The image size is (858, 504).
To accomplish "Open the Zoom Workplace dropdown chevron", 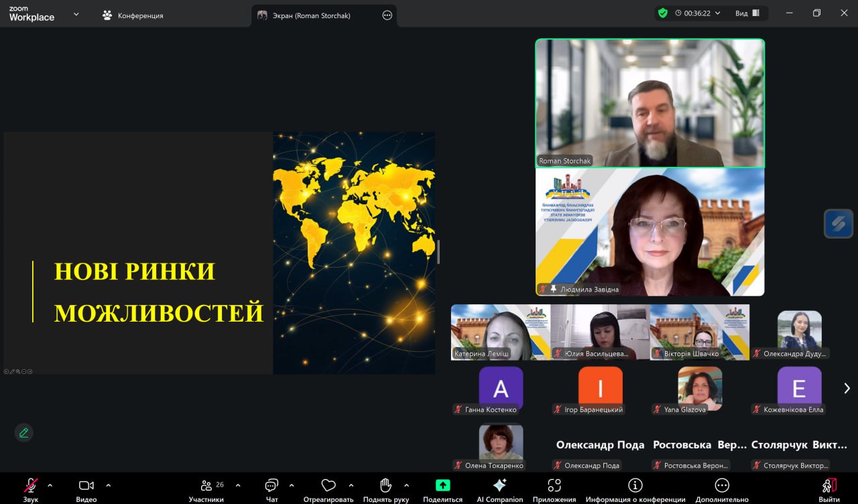I will 76,14.
